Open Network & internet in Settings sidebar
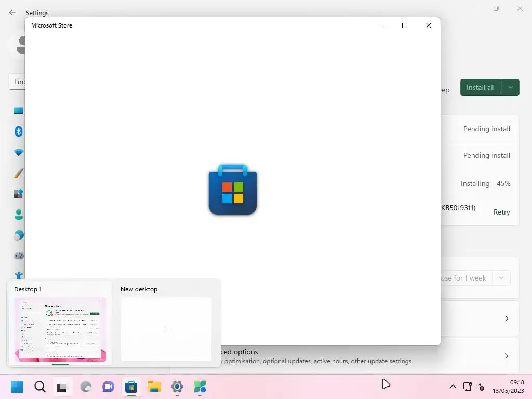Screen dimensions: 532x399 click(x=19, y=152)
